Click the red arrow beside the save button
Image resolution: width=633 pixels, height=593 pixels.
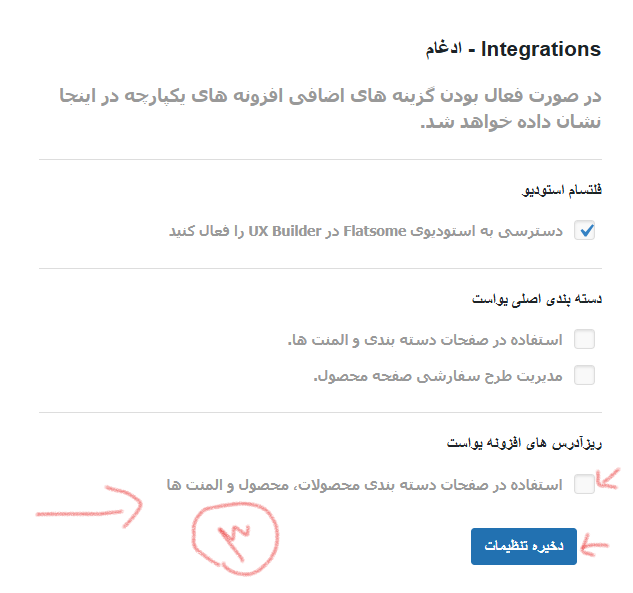click(x=594, y=545)
